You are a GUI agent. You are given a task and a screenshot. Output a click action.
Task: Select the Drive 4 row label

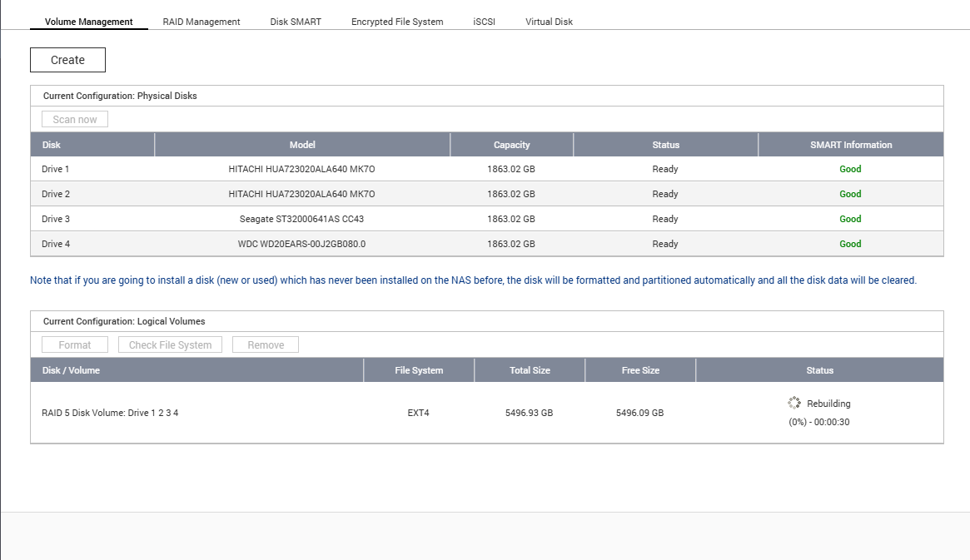click(x=56, y=244)
